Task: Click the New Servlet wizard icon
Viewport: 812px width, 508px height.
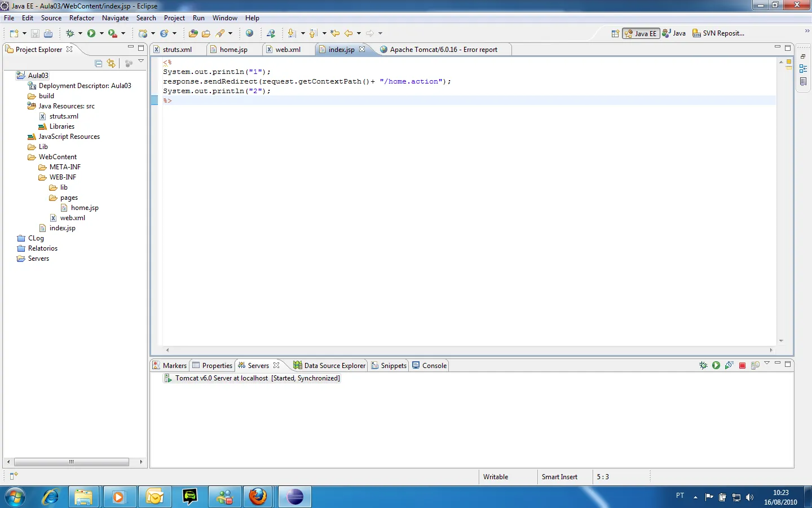Action: (x=164, y=33)
